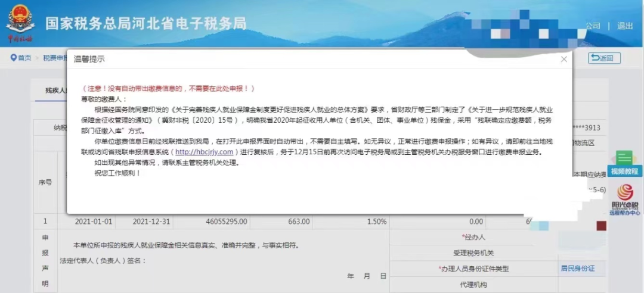Open the 视频教程 side icon
644x293 pixels.
coord(624,164)
